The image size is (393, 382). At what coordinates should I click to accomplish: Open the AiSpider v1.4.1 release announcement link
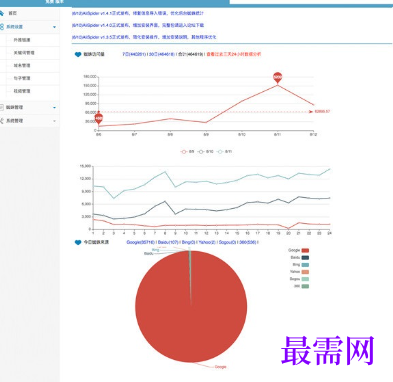[137, 13]
